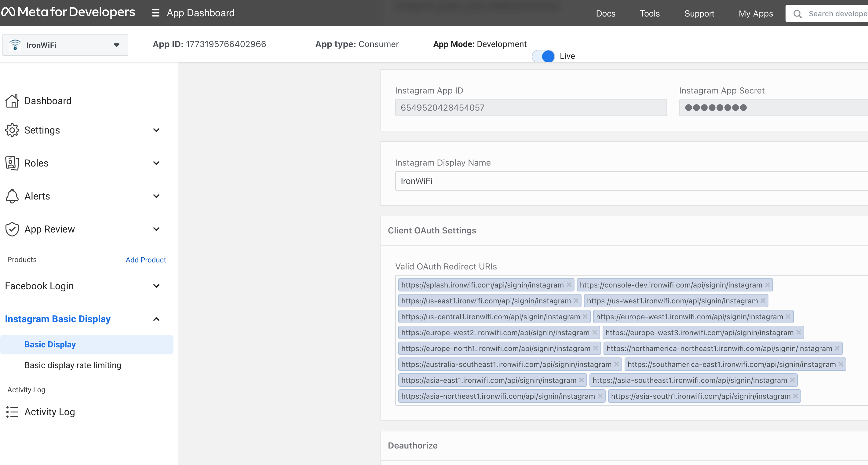Remove the asia-east1.ironwifi.com redirect URI
This screenshot has width=868, height=465.
(581, 380)
